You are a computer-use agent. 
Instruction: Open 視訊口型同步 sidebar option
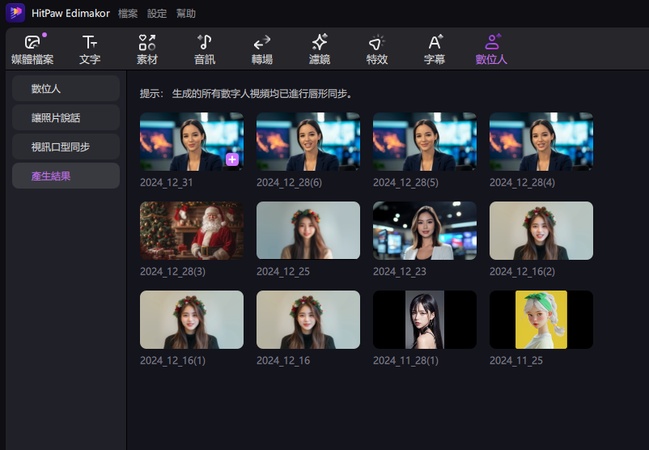(x=66, y=147)
